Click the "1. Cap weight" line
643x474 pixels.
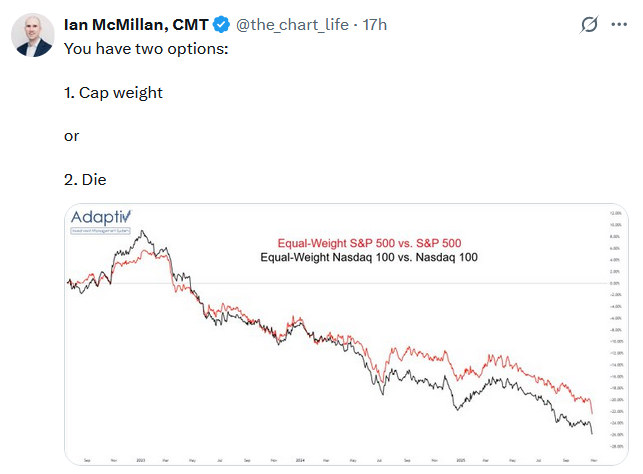pos(113,92)
